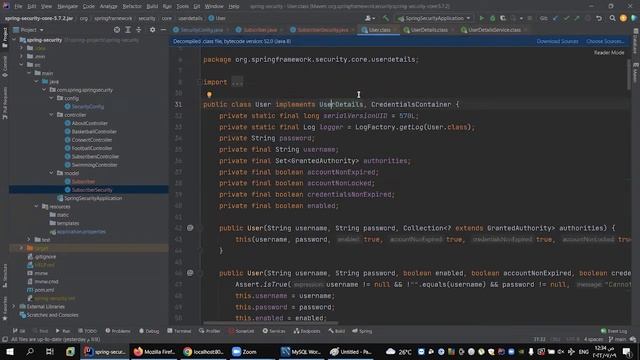Click the Rollback undo arrow icon
Screen dimensions: 640x360
(x=599, y=18)
